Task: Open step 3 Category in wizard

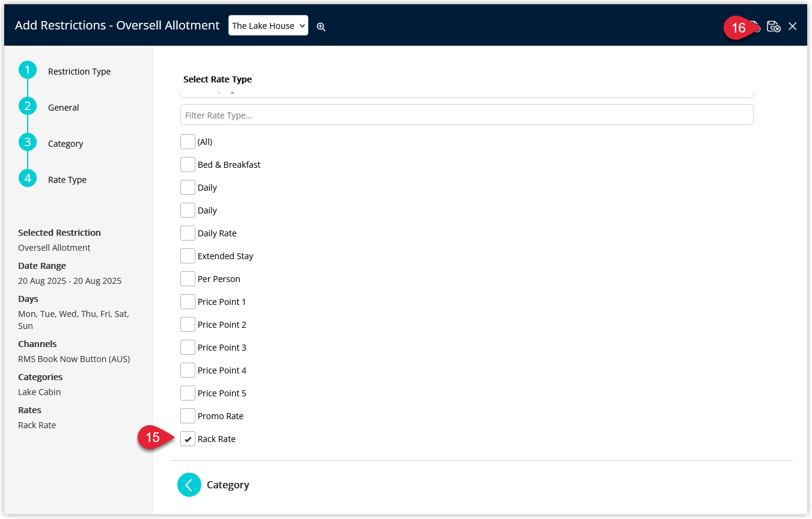Action: (28, 143)
